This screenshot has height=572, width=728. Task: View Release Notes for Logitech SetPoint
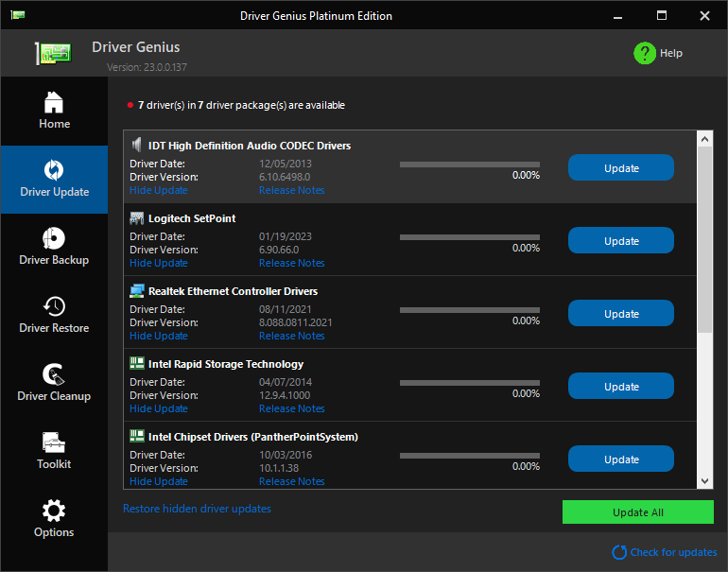coord(291,263)
